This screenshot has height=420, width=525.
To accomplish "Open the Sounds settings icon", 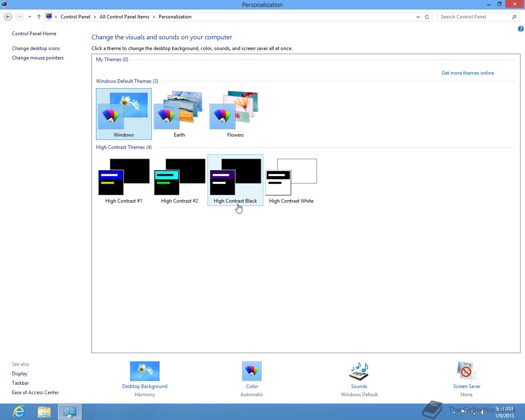I will [359, 371].
